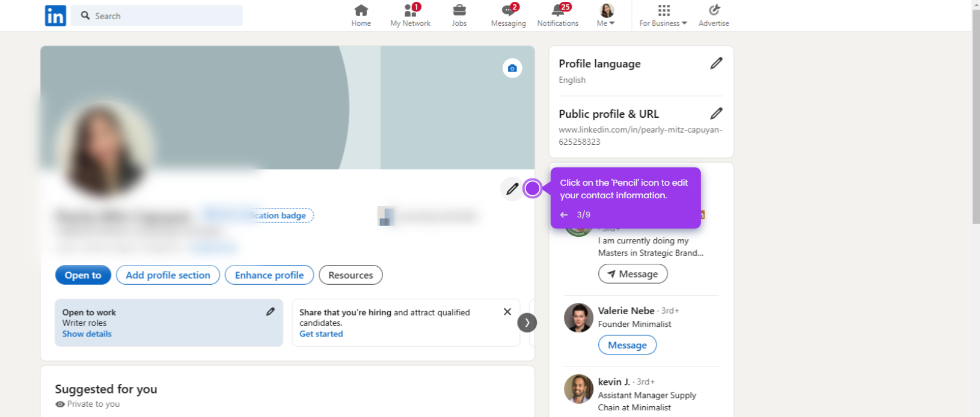Expand the For Business menu
Screen dimensions: 980x417
663,16
